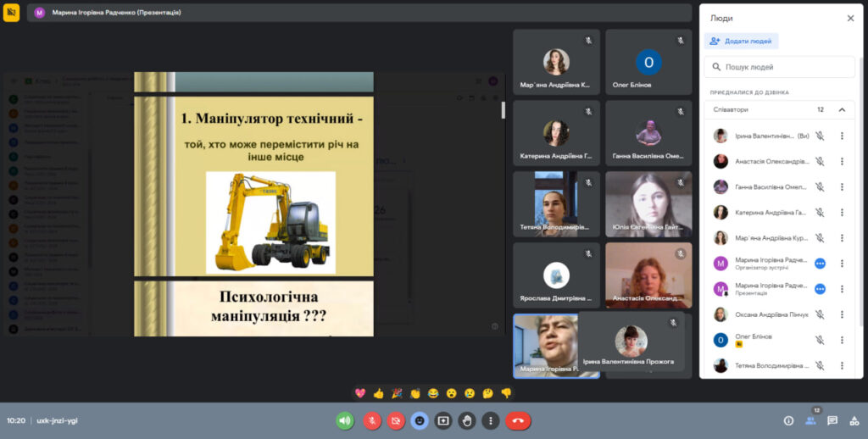This screenshot has height=439, width=868.
Task: Open the people panel tab showing 12
Action: [811, 420]
